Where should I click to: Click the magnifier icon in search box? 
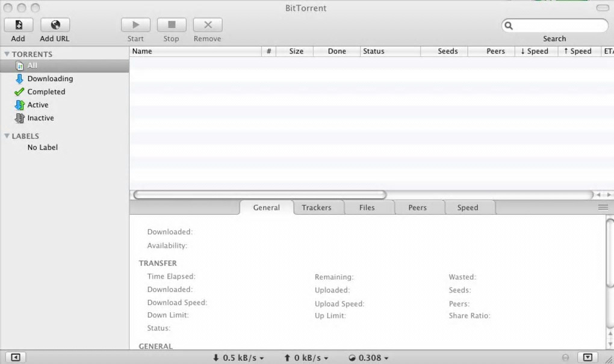(508, 26)
